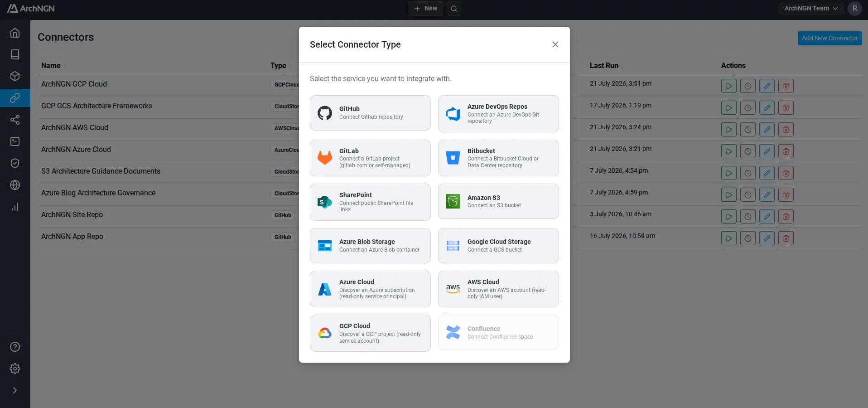Viewport: 868px width, 408px height.
Task: Open the ArchNGN Team dropdown
Action: [x=811, y=9]
